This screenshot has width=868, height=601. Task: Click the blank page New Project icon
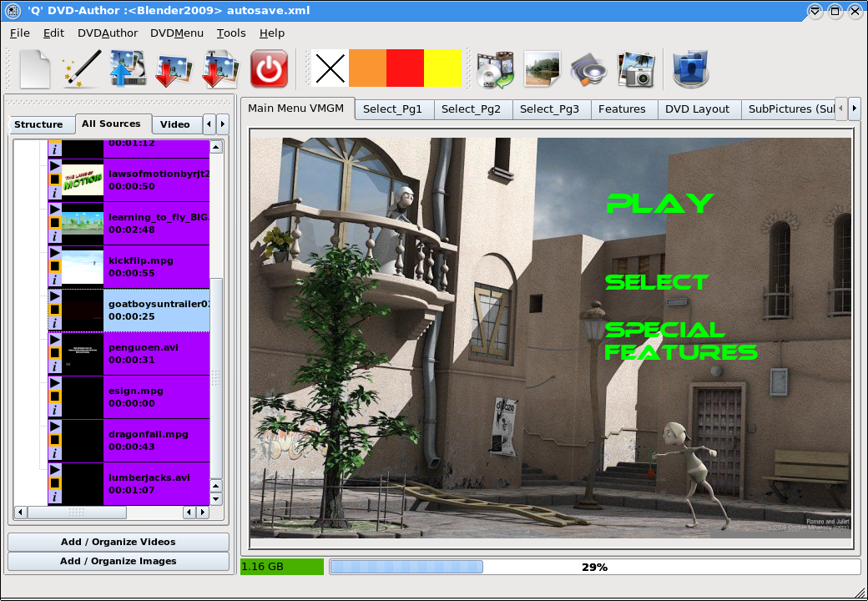[35, 69]
